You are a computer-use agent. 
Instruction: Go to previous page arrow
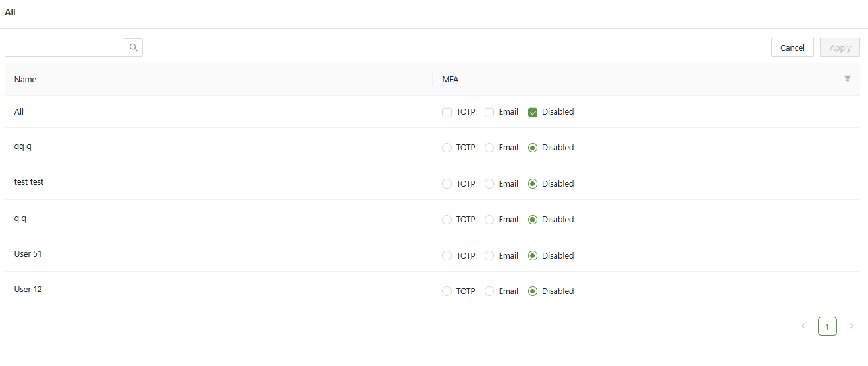pyautogui.click(x=803, y=326)
